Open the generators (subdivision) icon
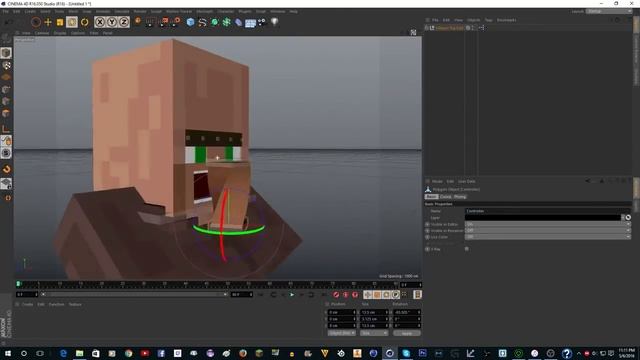The width and height of the screenshot is (640, 360). click(215, 22)
